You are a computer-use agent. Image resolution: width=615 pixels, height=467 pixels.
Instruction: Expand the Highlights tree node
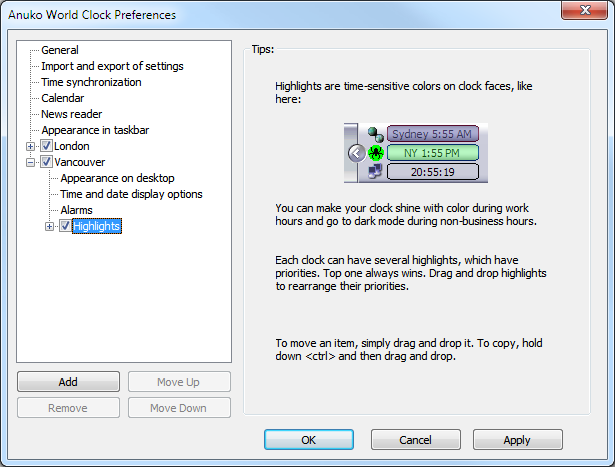click(50, 226)
